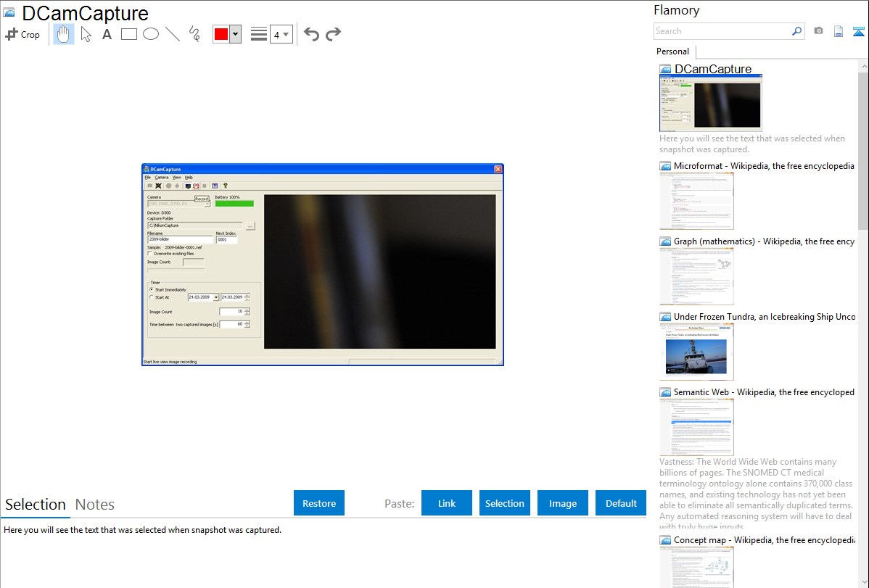Click the Image Count stepper arrows
Viewport: 869px width, 588px height.
point(247,312)
